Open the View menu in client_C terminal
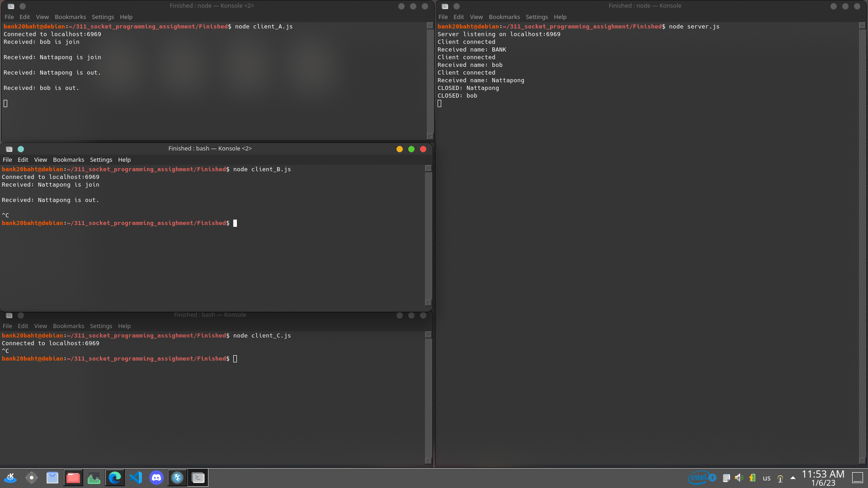Screen dimensions: 868x488 tap(40, 326)
